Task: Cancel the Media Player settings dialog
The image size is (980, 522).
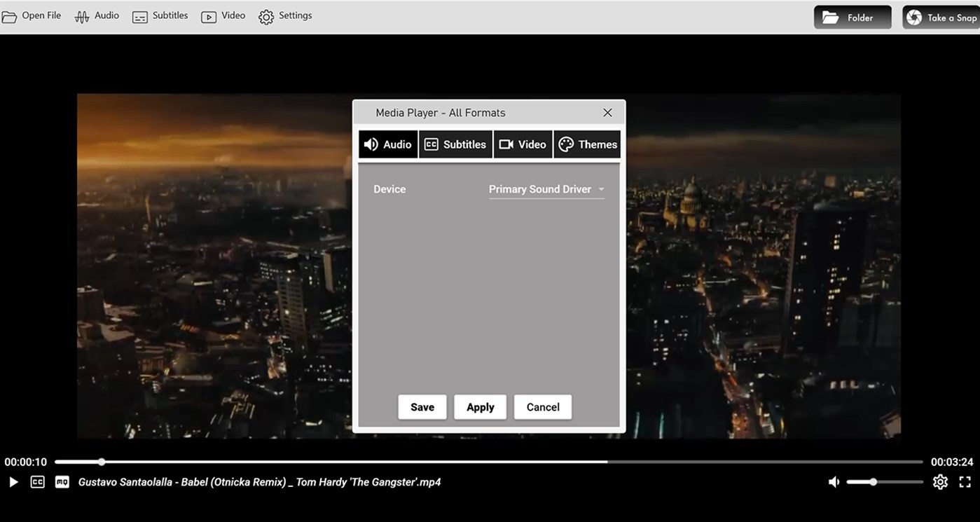Action: tap(542, 406)
